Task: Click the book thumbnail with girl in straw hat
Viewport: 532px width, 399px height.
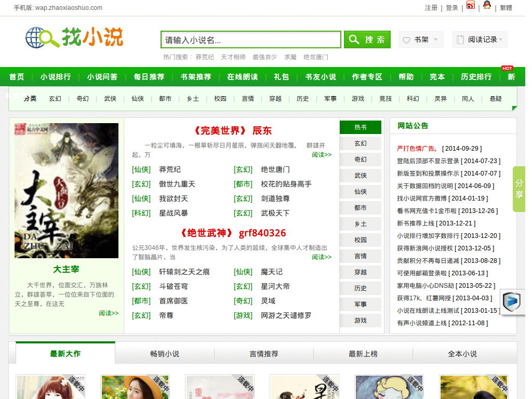Action: coord(135,387)
